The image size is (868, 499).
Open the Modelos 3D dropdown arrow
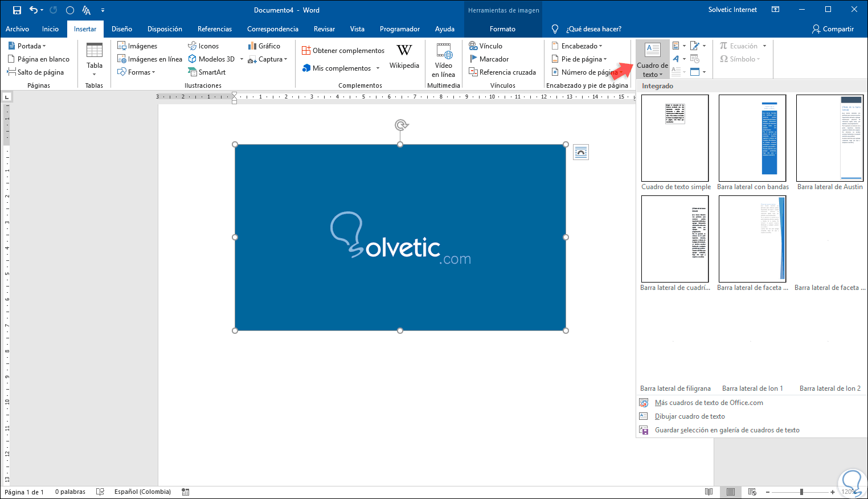click(x=241, y=59)
